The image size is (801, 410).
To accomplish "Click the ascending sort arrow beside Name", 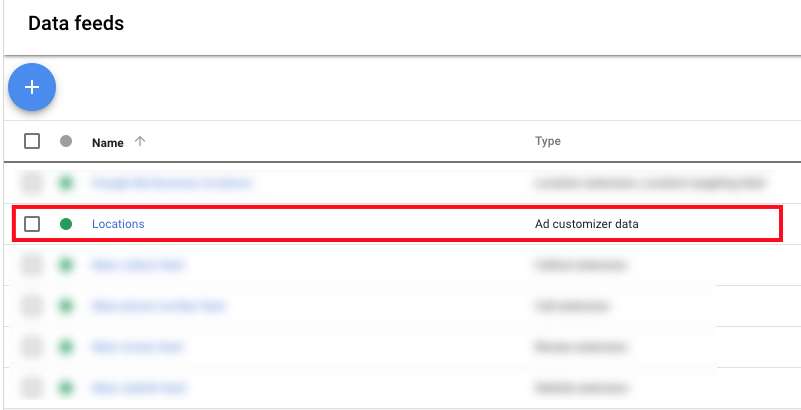I will (139, 141).
